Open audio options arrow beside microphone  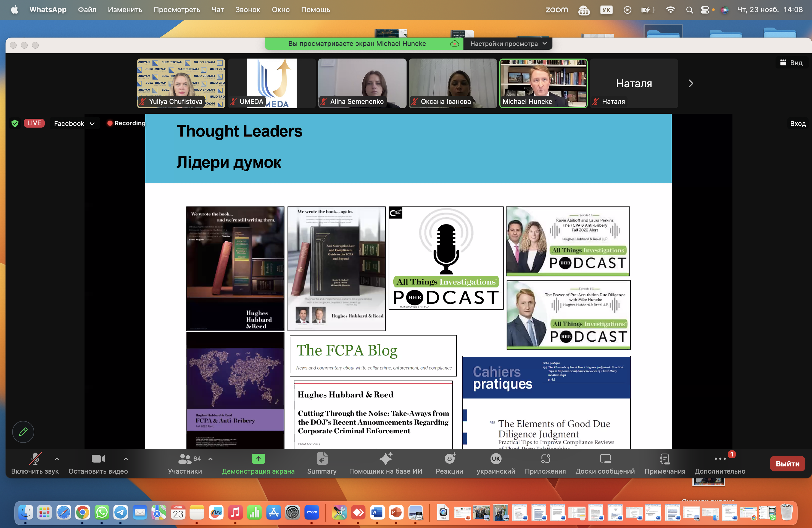pyautogui.click(x=57, y=459)
